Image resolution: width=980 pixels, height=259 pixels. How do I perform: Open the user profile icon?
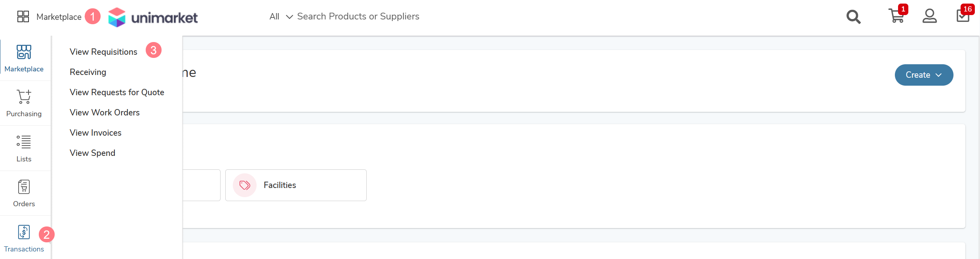(x=929, y=16)
